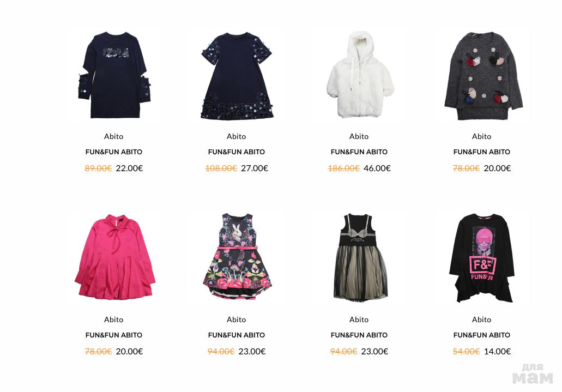Click FUN&FUN ABITO title priced 22.00€

pos(113,152)
